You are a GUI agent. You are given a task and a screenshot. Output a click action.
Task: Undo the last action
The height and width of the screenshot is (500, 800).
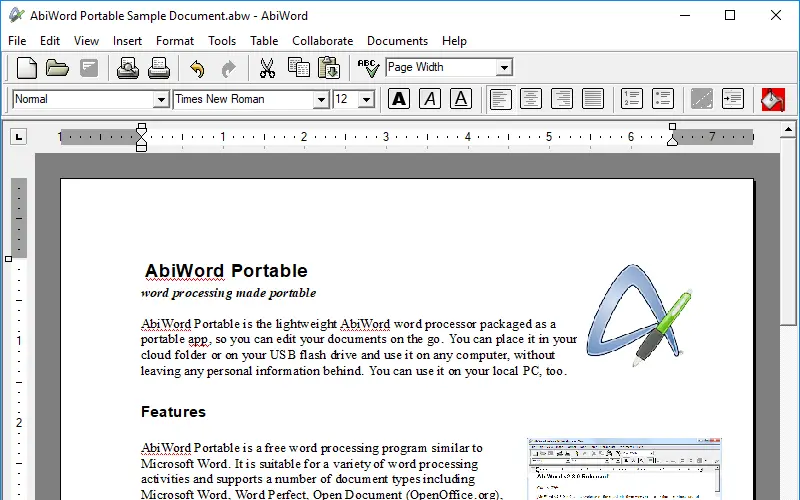point(197,68)
